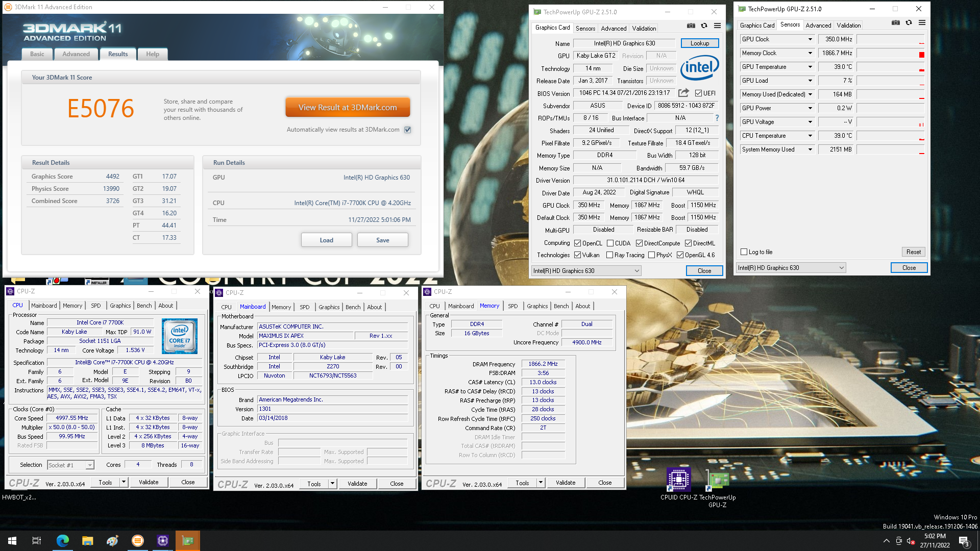
Task: Toggle automatically view results at 3DMark.com checkbox
Action: [x=408, y=130]
